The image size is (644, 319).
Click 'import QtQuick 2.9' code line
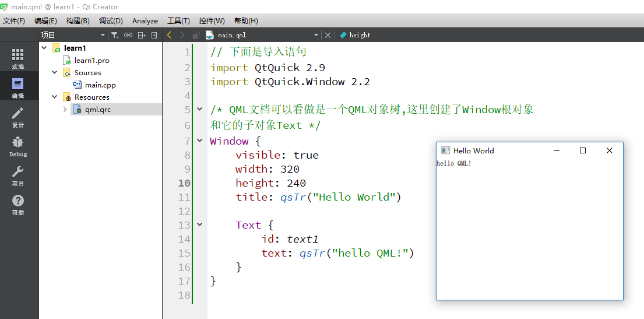point(268,68)
